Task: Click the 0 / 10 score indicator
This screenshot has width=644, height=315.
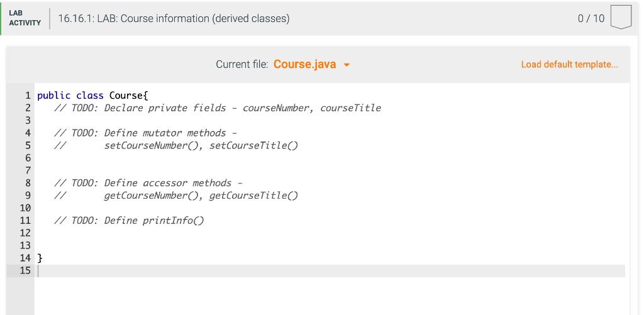Action: pos(591,18)
